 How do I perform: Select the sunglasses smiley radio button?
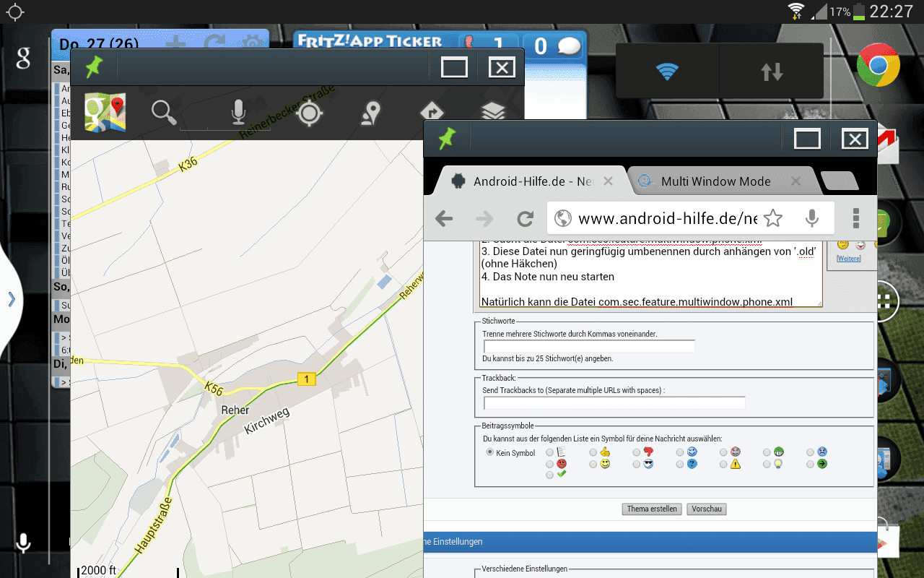coord(637,464)
